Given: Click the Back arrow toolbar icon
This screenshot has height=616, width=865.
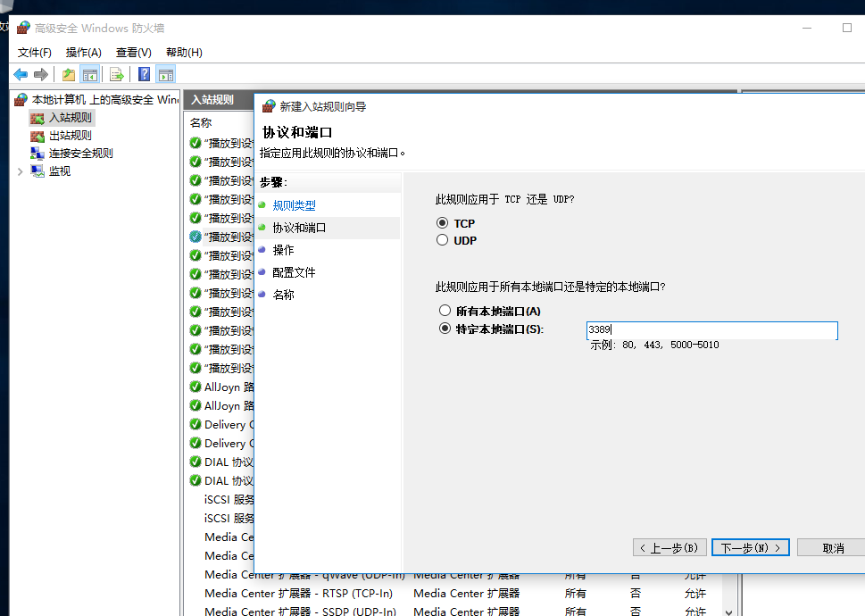Looking at the screenshot, I should pos(21,74).
